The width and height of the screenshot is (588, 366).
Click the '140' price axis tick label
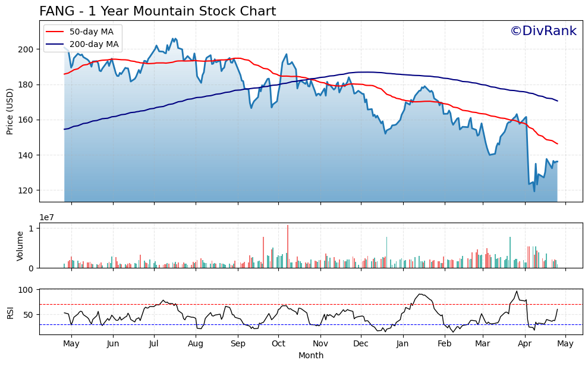(x=26, y=155)
